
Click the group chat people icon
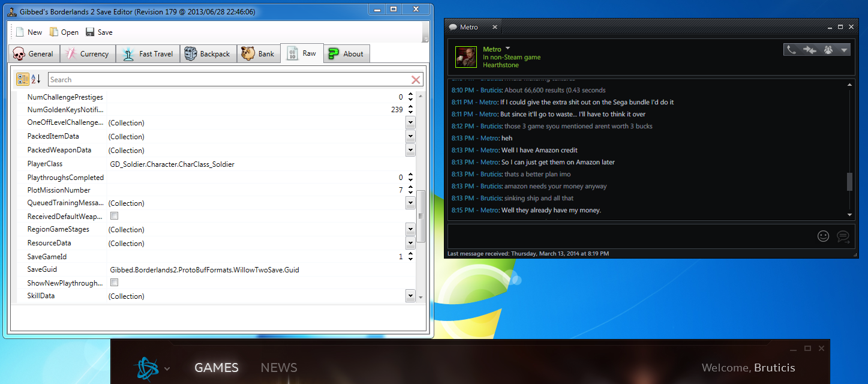[x=828, y=50]
